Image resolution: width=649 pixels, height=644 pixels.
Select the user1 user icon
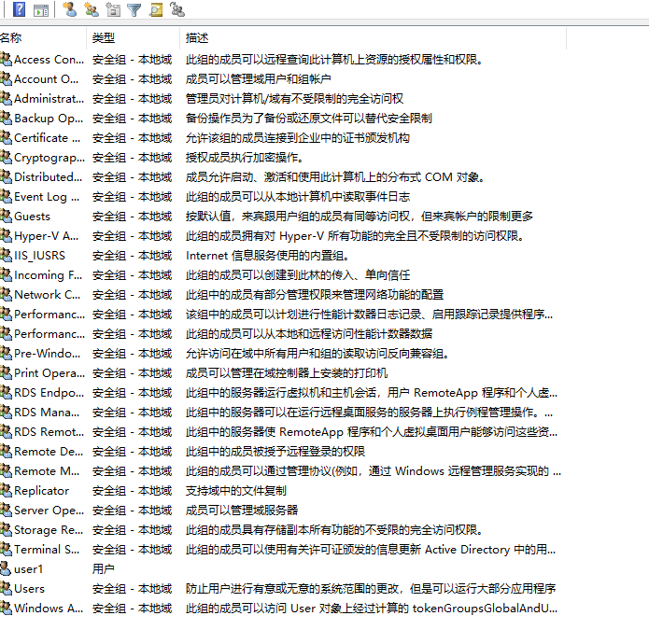pyautogui.click(x=7, y=569)
